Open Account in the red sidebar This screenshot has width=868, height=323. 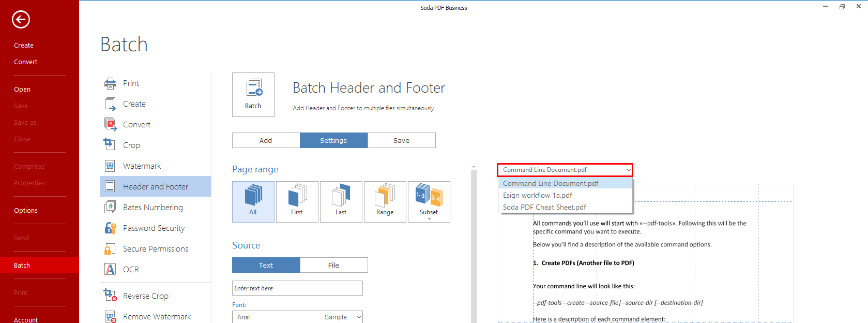tap(26, 320)
